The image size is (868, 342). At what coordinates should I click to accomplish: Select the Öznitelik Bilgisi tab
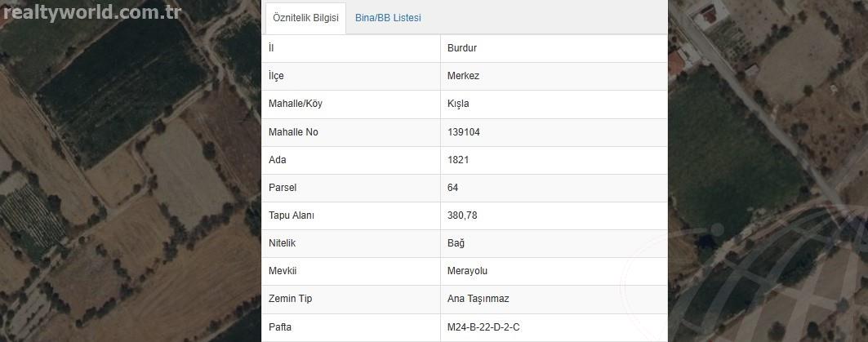[x=305, y=18]
